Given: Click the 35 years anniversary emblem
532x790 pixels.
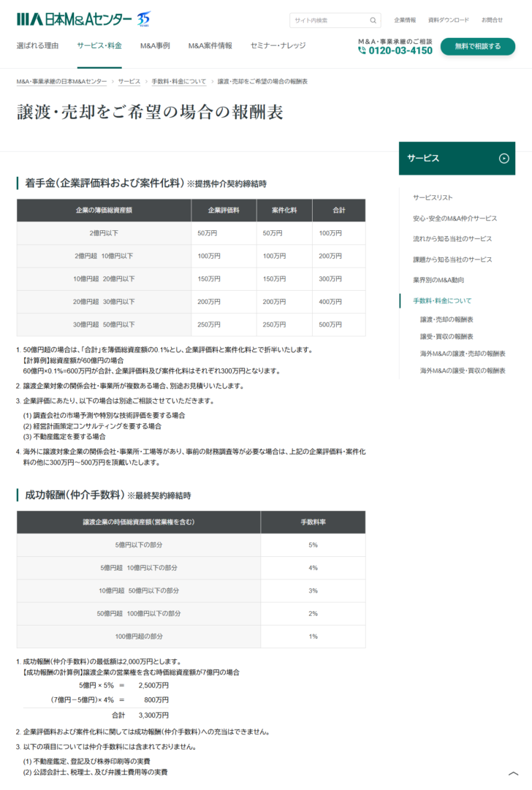Looking at the screenshot, I should click(x=144, y=19).
